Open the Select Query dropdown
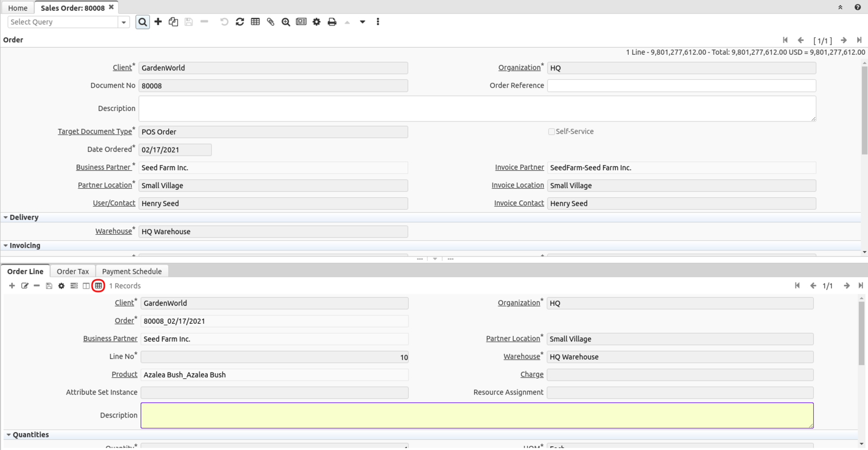The height and width of the screenshot is (450, 868). (x=124, y=22)
